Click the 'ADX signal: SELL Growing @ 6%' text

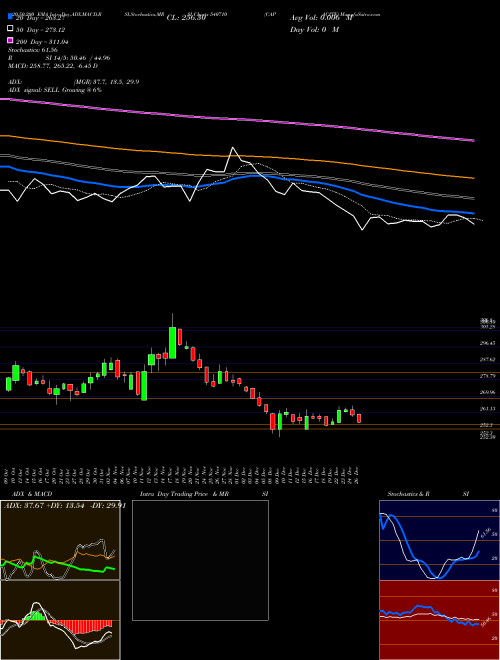pyautogui.click(x=55, y=90)
